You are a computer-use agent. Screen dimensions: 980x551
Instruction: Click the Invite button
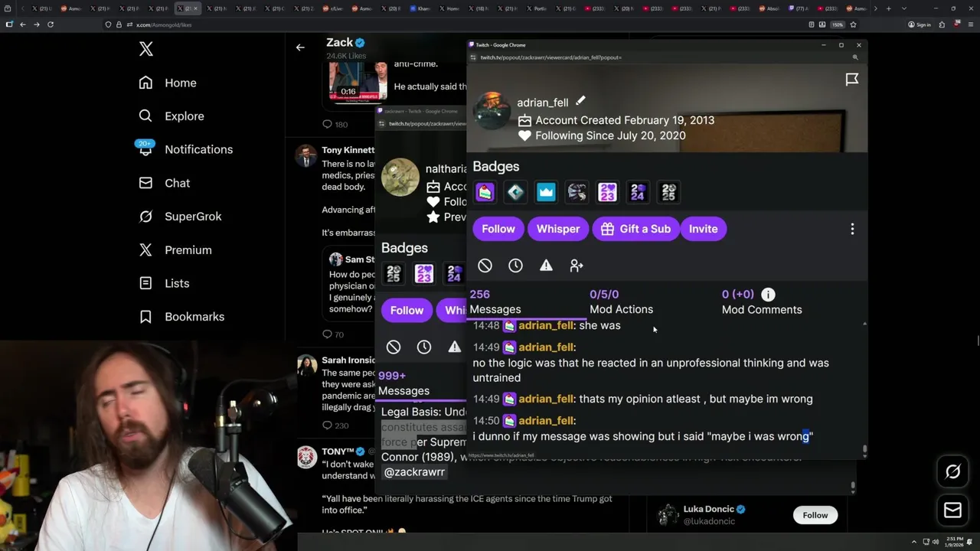[x=703, y=229]
